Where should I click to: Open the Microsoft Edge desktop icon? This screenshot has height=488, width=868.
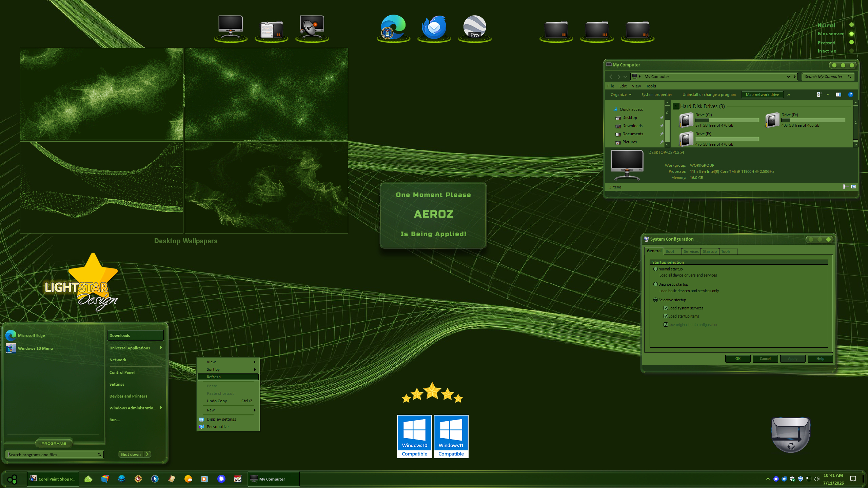[x=393, y=27]
